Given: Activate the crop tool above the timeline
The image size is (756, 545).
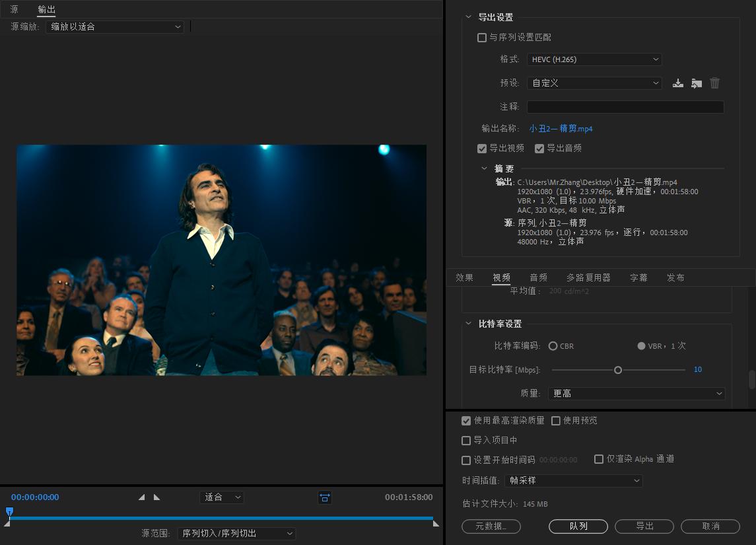Looking at the screenshot, I should click(324, 497).
